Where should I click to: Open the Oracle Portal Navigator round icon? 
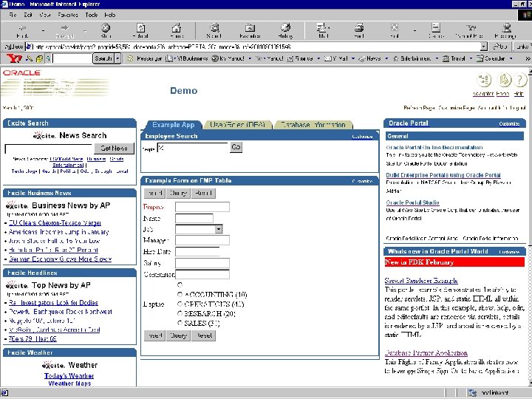pyautogui.click(x=484, y=80)
